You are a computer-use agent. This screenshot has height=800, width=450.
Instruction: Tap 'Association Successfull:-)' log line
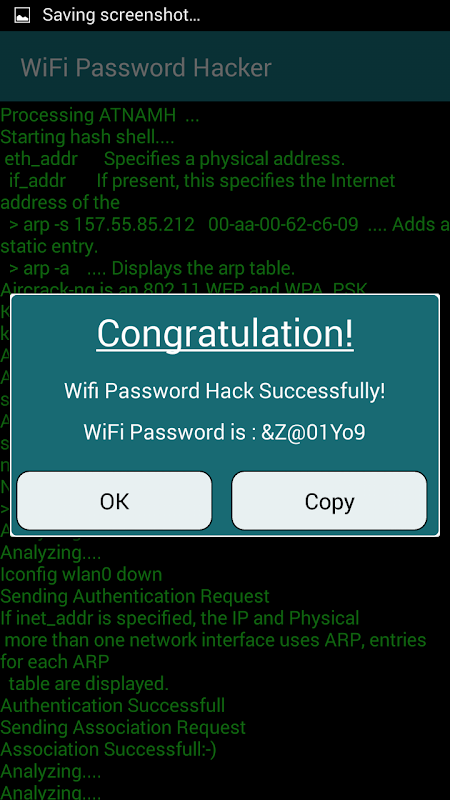tap(108, 749)
